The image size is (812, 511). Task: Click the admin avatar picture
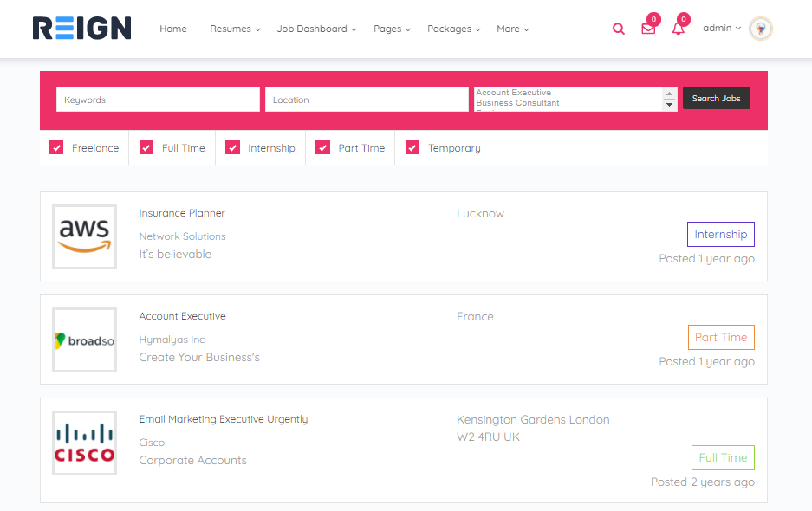[761, 28]
